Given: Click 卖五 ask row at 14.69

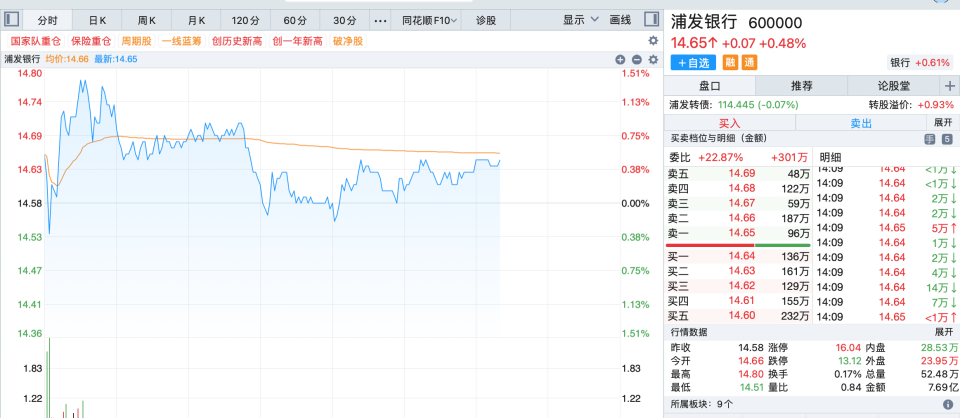Looking at the screenshot, I should click(738, 174).
